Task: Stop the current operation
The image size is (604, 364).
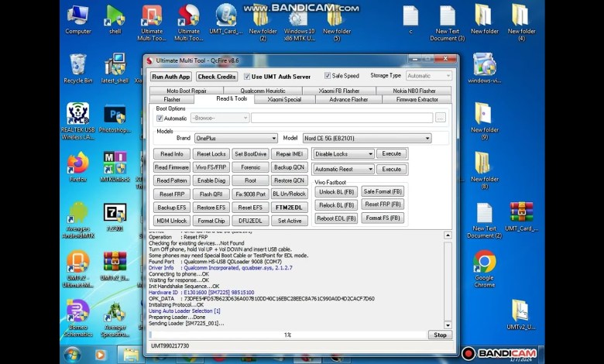Action: [x=440, y=335]
